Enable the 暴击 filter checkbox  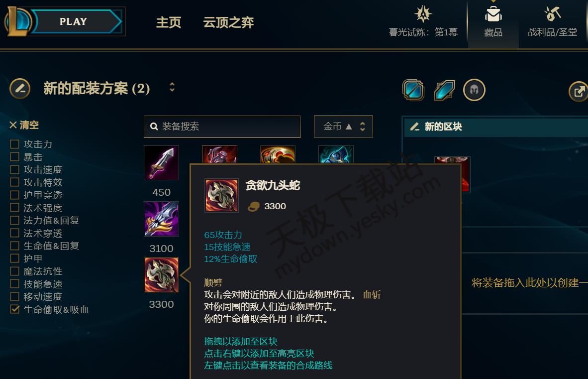click(x=14, y=157)
